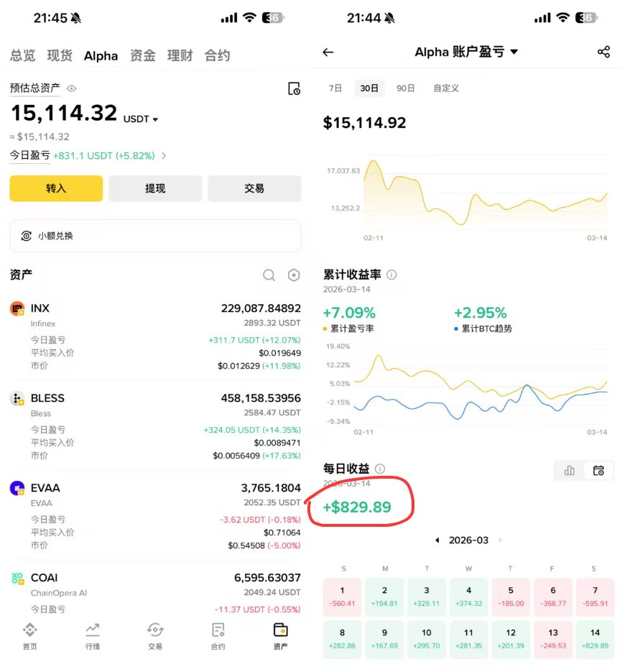Switch daily earnings to calendar view
The image size is (622, 672).
point(598,471)
